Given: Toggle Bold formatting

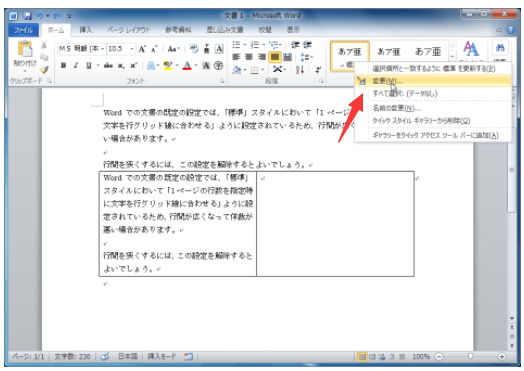Looking at the screenshot, I should [x=63, y=66].
